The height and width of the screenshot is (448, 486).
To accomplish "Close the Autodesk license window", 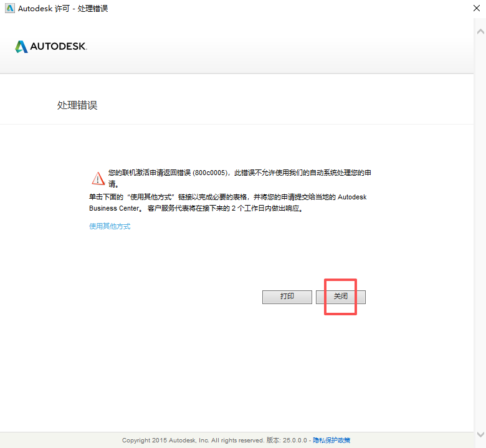I will [477, 8].
